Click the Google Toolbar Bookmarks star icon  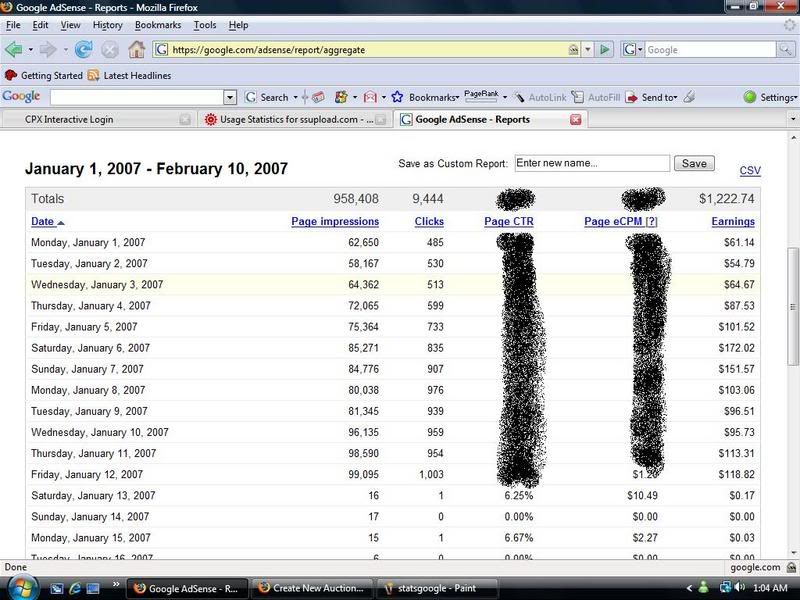click(397, 97)
